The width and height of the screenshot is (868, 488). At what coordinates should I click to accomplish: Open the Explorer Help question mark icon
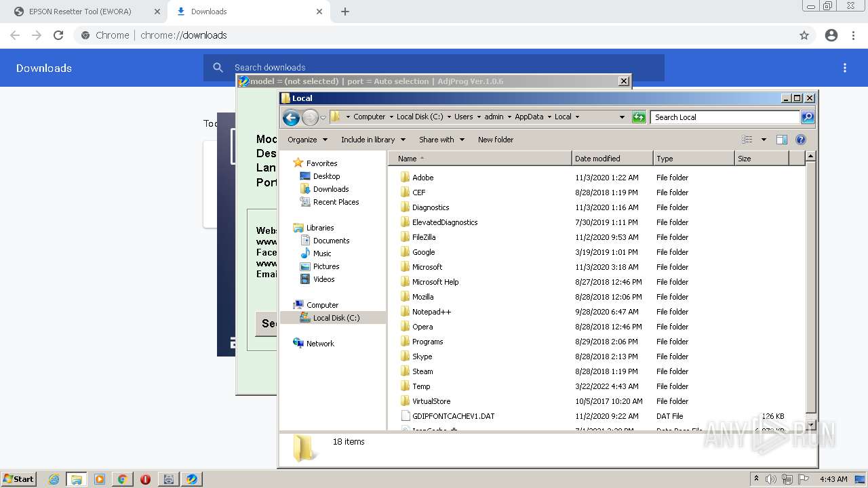800,140
